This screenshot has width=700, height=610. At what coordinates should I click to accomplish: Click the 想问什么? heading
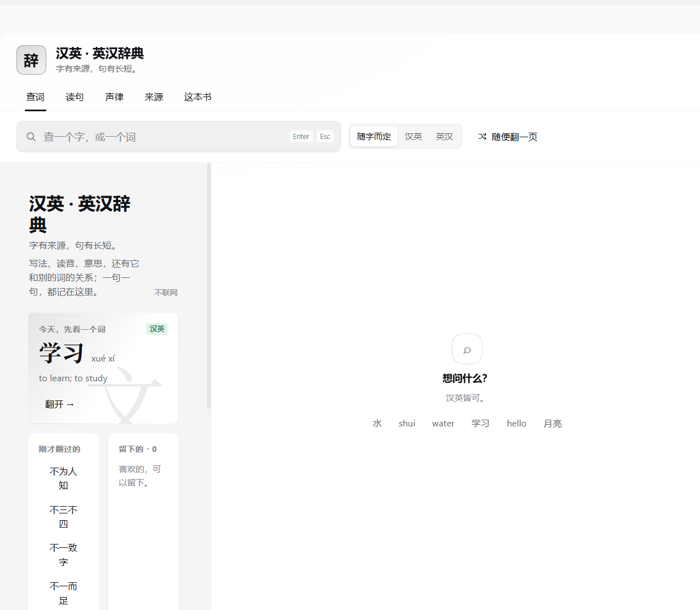click(x=465, y=378)
